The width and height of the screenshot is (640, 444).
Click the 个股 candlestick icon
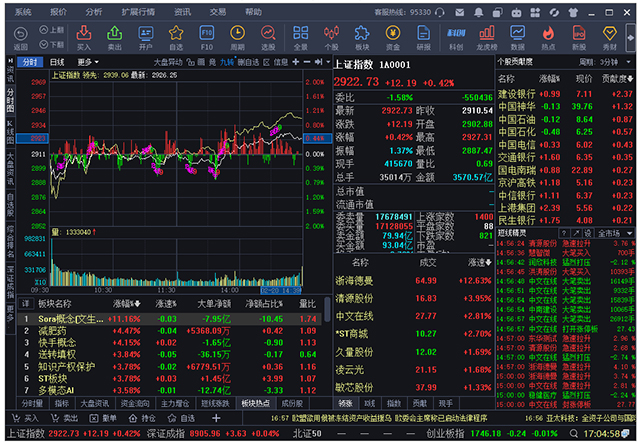(x=331, y=38)
